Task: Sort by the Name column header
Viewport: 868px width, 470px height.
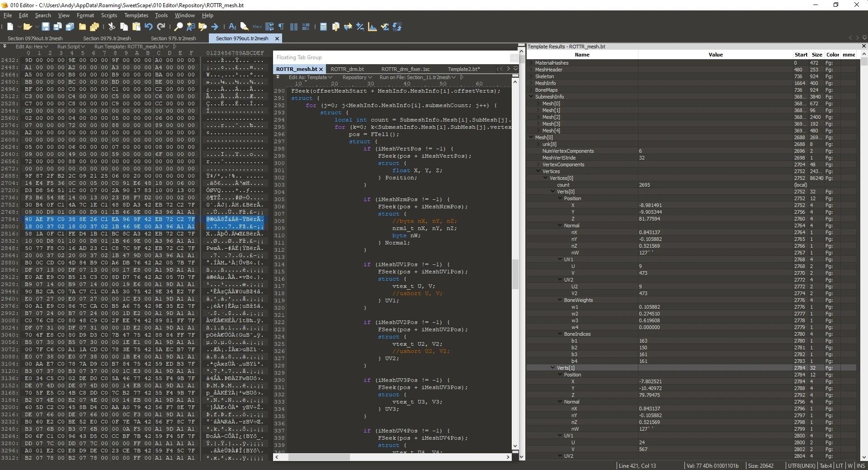Action: tap(582, 55)
